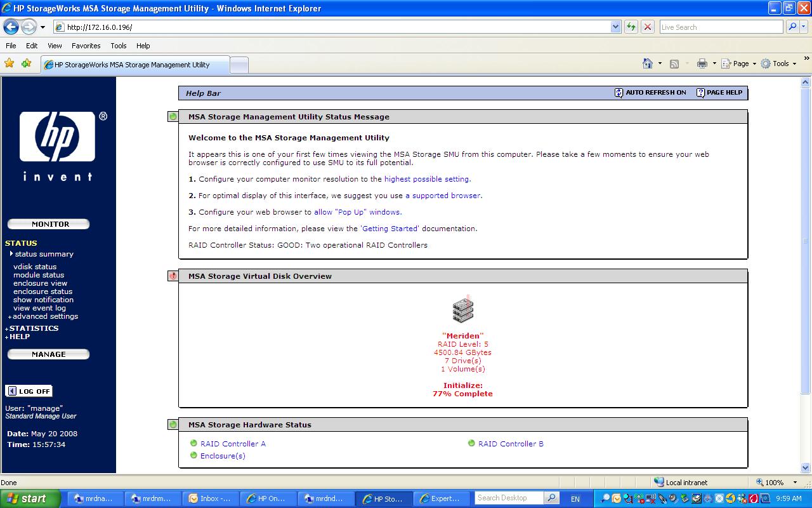Open the vdisk status sidebar link
The image size is (812, 508).
point(35,267)
